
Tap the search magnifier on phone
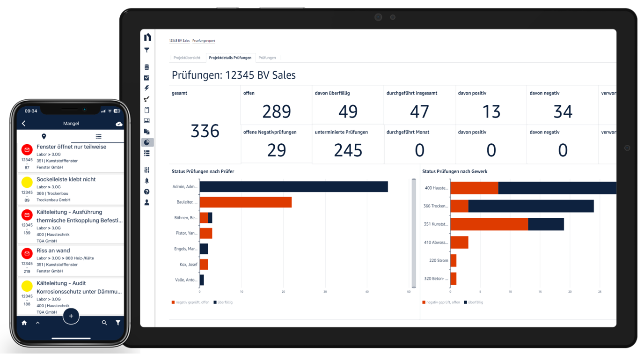tap(104, 323)
